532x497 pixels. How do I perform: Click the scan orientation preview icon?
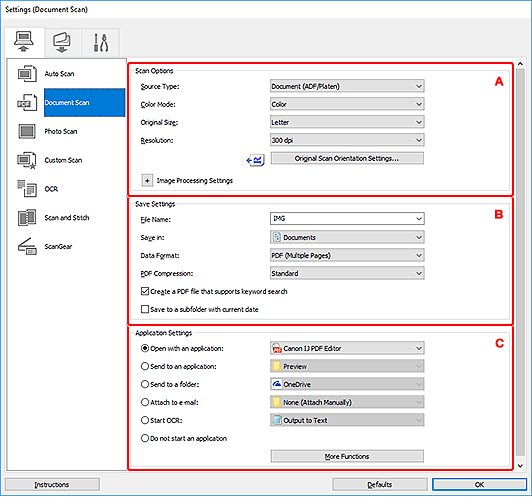[x=255, y=160]
